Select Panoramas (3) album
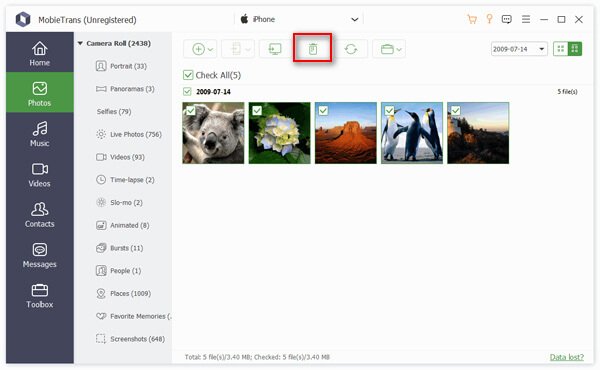 pos(125,89)
